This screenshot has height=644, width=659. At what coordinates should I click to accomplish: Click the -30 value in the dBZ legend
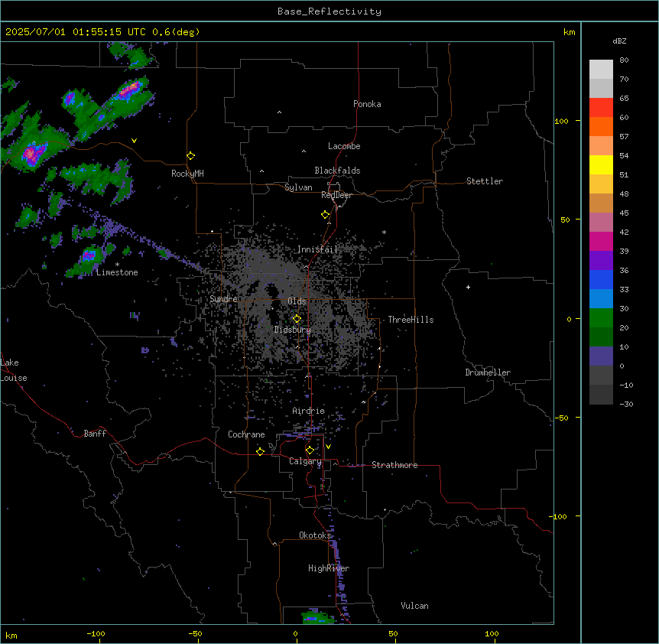pos(626,404)
